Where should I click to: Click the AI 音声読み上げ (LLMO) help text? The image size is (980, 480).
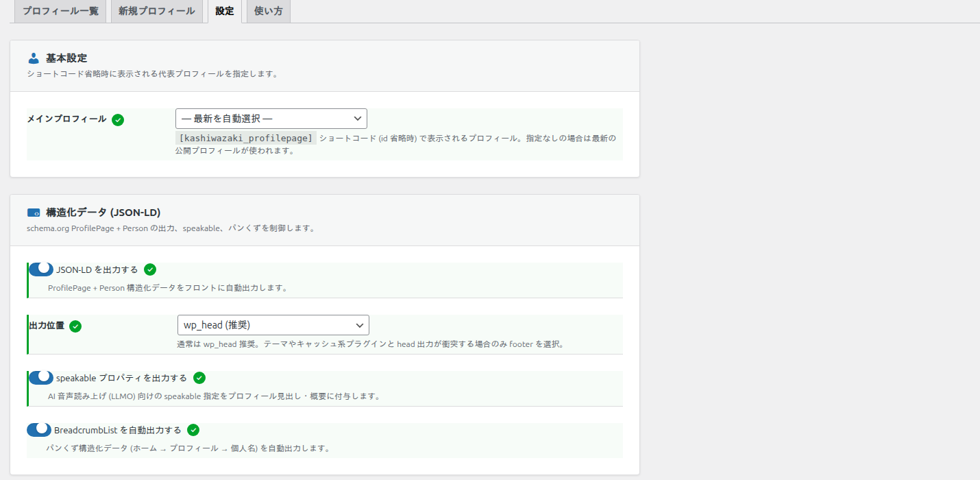215,396
